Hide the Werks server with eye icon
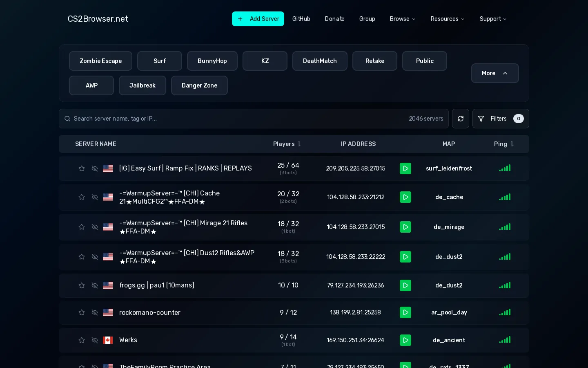 95,340
